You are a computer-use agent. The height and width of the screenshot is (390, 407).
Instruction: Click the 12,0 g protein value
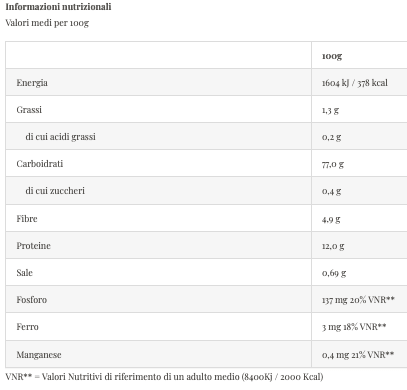[x=333, y=246]
